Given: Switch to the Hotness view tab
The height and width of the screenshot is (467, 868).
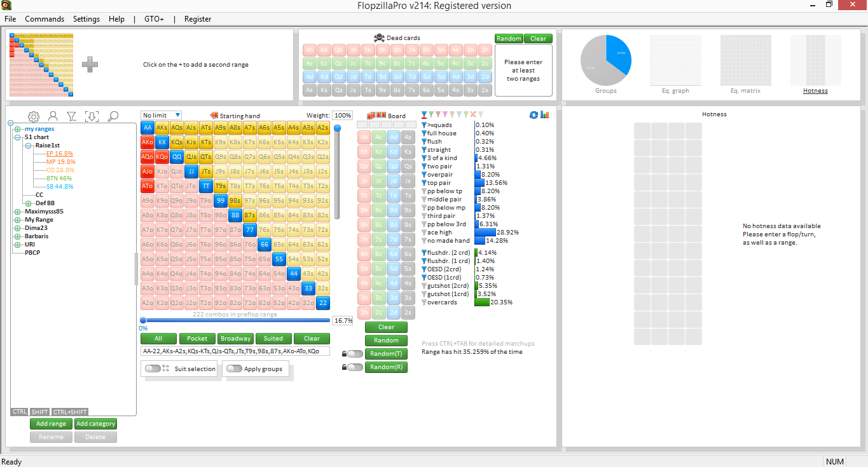Looking at the screenshot, I should pos(815,91).
